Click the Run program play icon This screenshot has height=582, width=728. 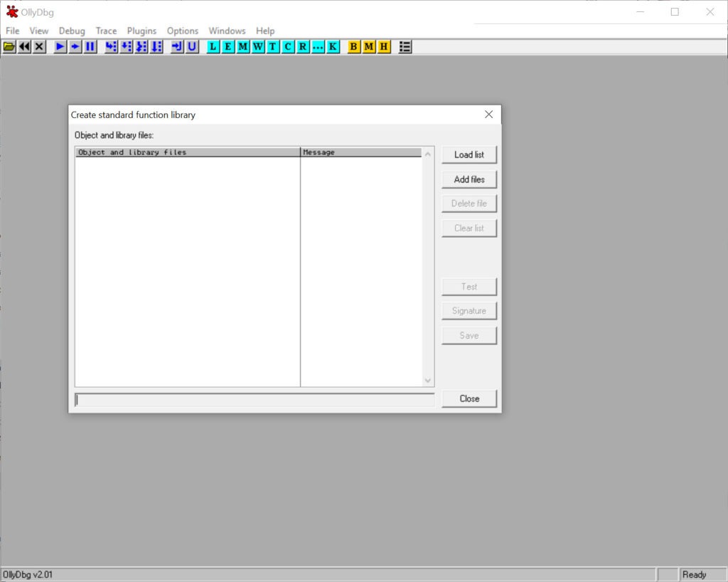[x=60, y=46]
